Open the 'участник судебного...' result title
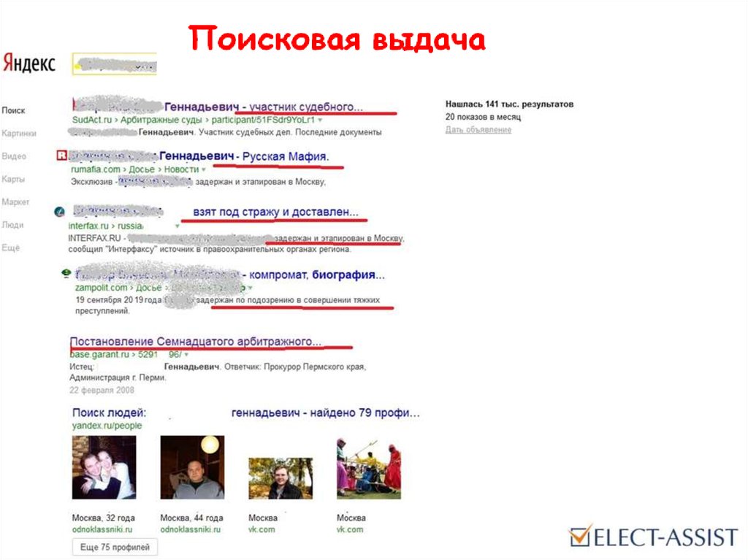Screen dimensions: 748x560 pyautogui.click(x=306, y=107)
